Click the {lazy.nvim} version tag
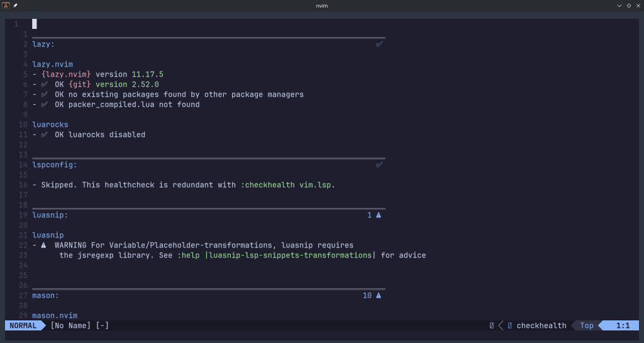 point(66,75)
